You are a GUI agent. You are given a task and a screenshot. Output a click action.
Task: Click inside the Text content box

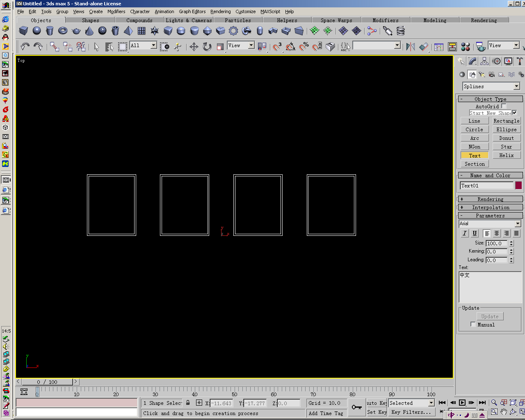(490, 287)
